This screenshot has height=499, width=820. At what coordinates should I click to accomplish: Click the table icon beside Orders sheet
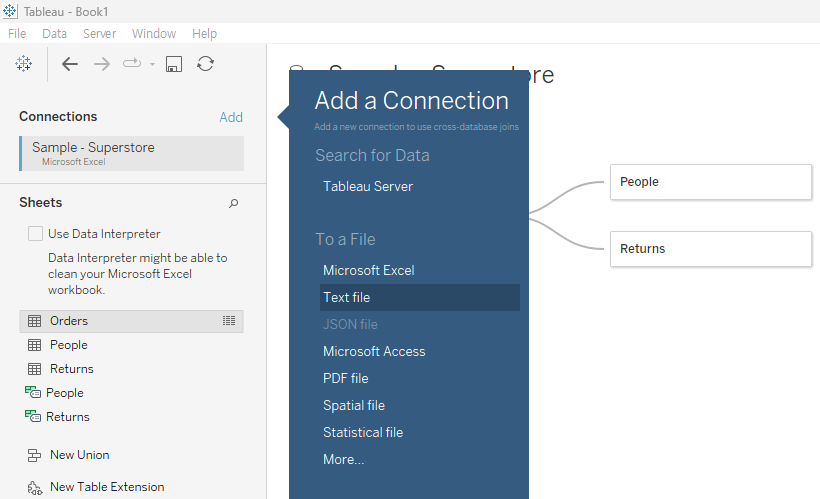click(x=35, y=321)
